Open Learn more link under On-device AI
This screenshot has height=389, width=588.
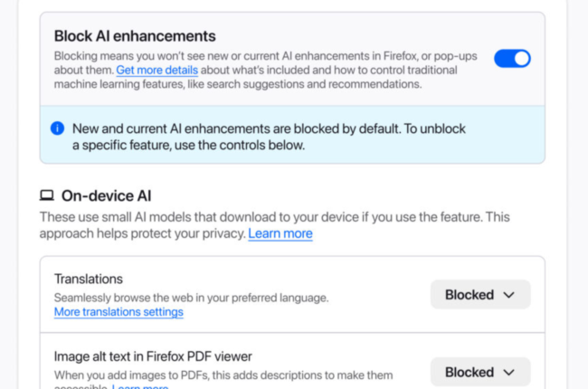tap(280, 233)
